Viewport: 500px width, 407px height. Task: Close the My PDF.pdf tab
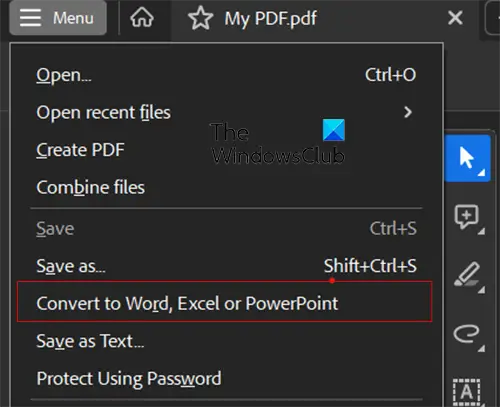pyautogui.click(x=455, y=18)
